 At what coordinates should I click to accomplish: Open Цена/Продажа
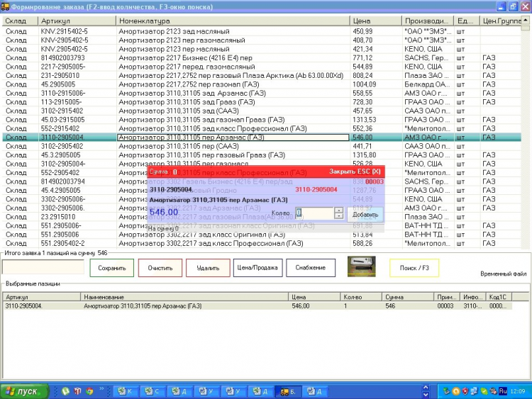click(257, 268)
